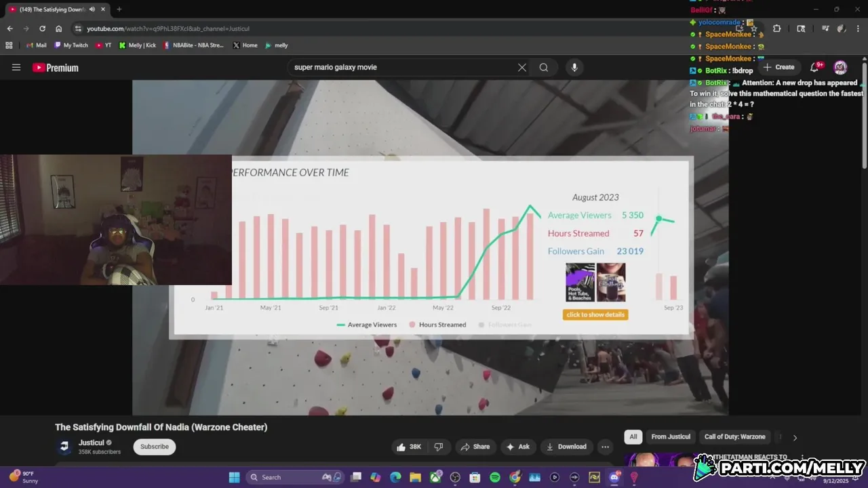
Task: Select the All filter chip
Action: 633,437
